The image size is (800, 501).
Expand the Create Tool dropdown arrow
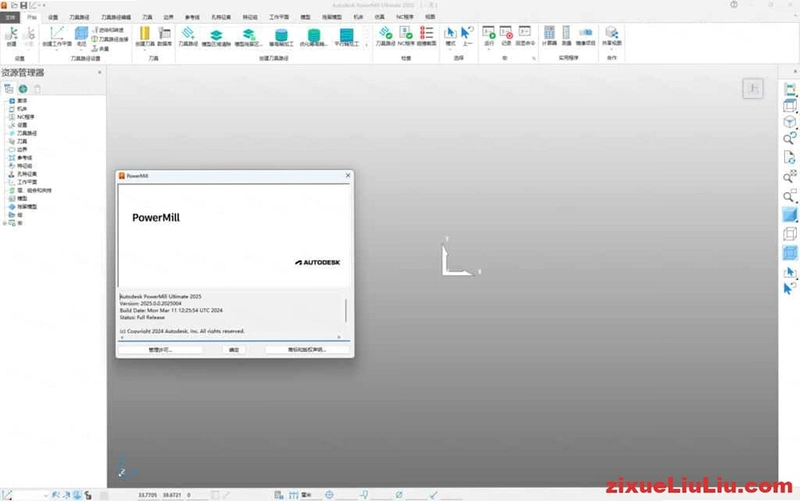point(145,50)
